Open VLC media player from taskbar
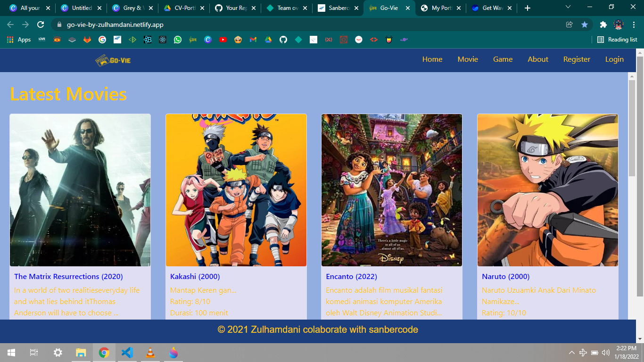644x362 pixels. pyautogui.click(x=150, y=353)
